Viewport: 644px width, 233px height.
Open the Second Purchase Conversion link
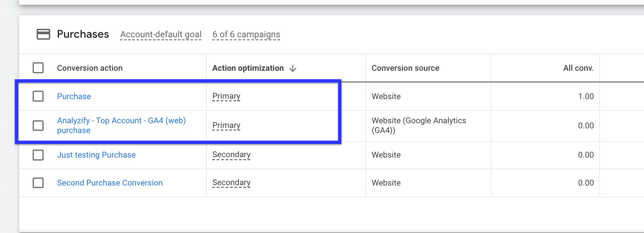click(x=110, y=183)
